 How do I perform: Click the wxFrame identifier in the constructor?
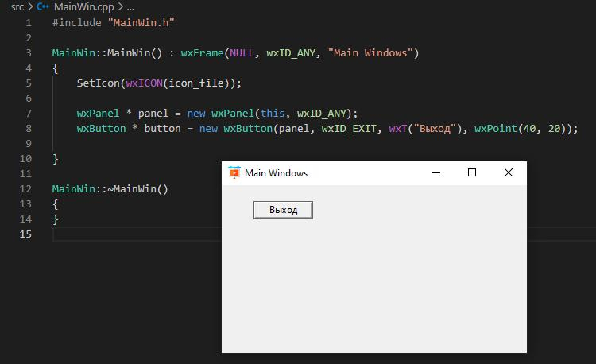pos(202,53)
